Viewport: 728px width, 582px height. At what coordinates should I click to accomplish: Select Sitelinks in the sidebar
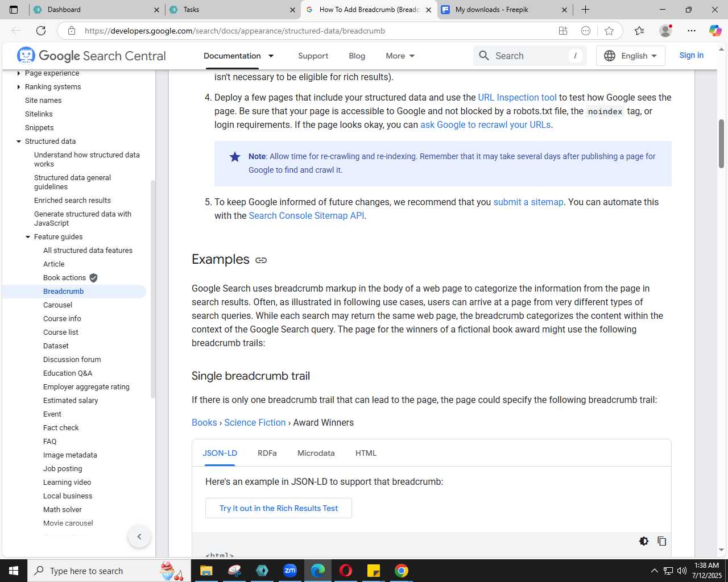[x=39, y=114]
